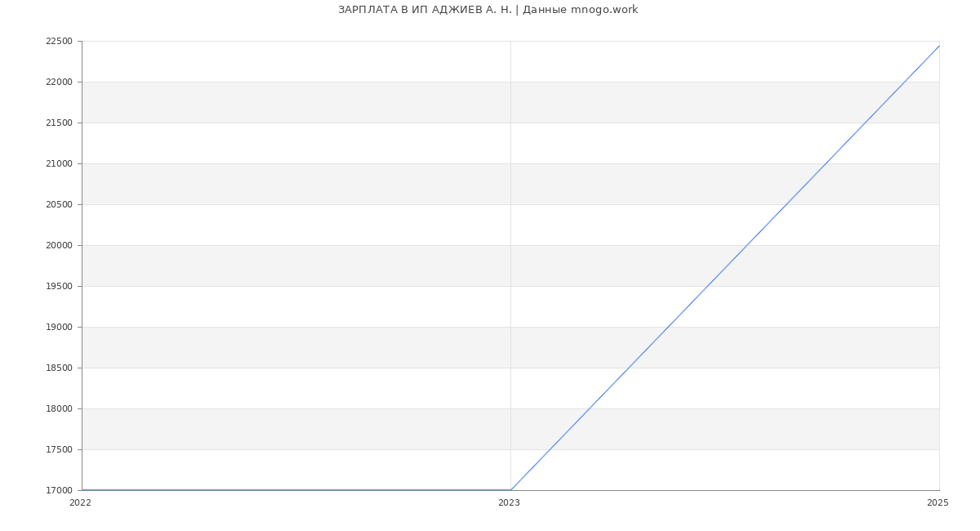
Task: Click the 20500 y-axis label
Action: tap(59, 205)
